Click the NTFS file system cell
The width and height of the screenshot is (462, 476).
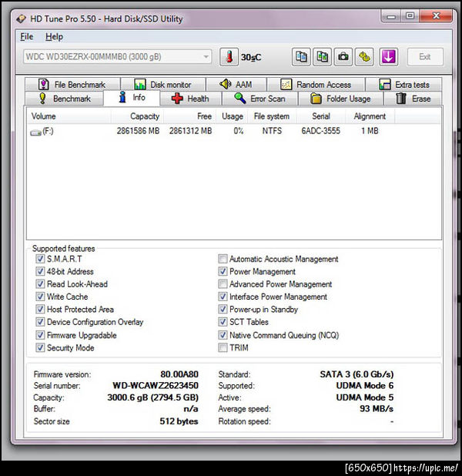tap(272, 131)
